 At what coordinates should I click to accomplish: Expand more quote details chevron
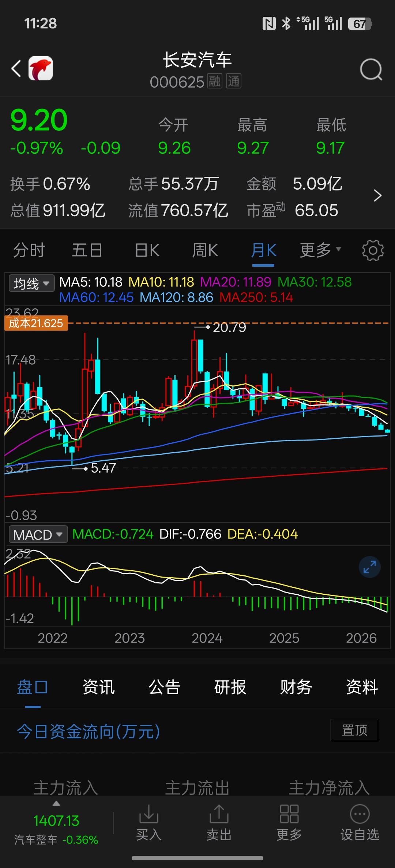click(377, 196)
